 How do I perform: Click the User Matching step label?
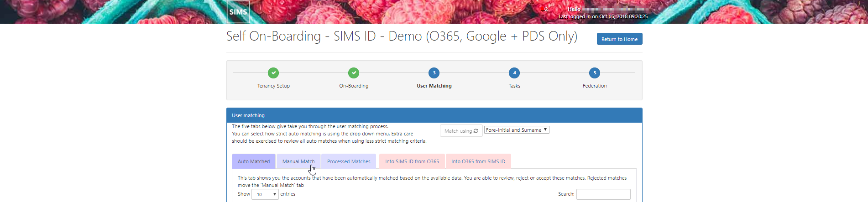434,86
